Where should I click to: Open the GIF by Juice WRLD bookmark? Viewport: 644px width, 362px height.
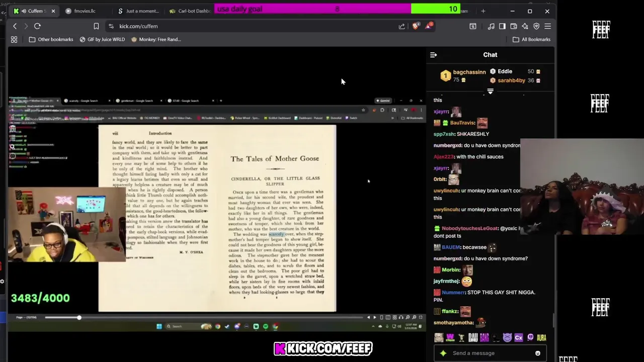[x=102, y=39]
